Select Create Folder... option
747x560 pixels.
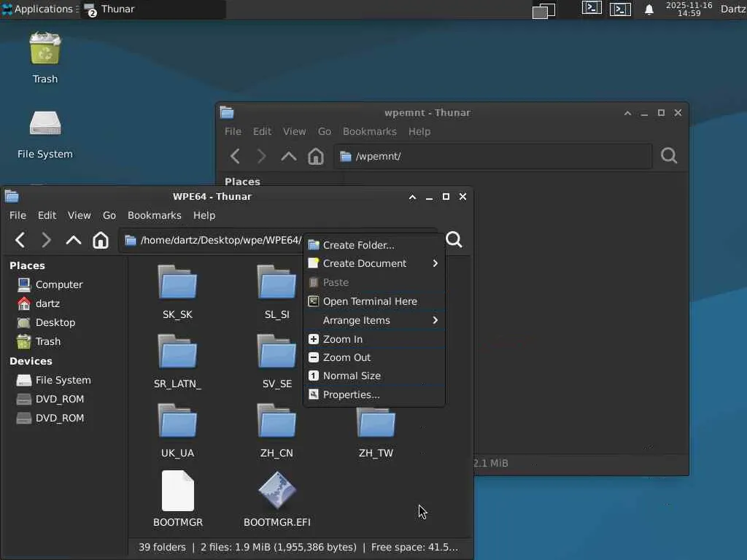point(358,245)
